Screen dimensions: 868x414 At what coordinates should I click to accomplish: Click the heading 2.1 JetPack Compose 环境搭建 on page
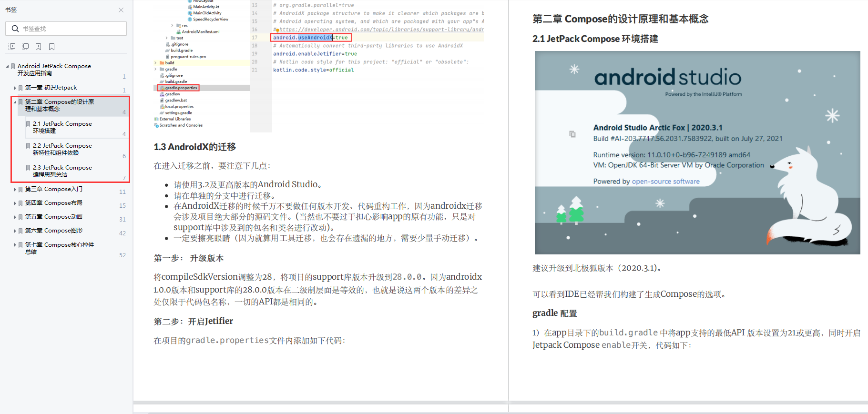[595, 39]
